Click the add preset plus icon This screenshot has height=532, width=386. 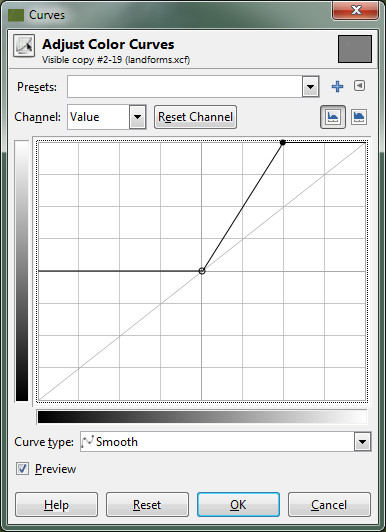(x=337, y=87)
